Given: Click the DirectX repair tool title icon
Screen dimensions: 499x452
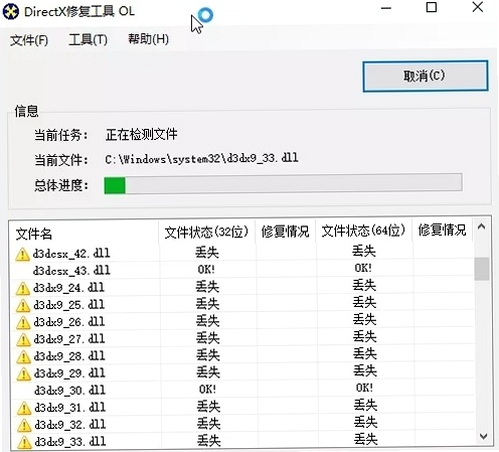Looking at the screenshot, I should click(x=11, y=12).
